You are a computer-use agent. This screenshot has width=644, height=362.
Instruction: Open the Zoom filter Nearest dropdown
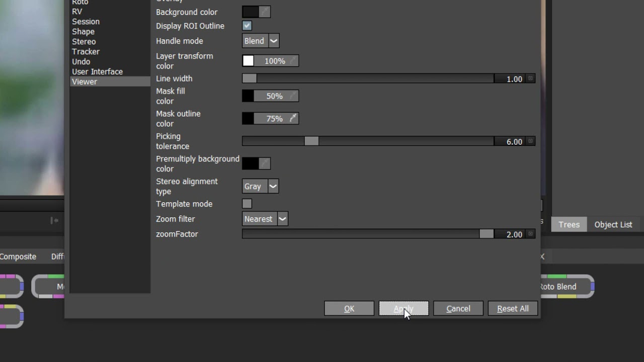coord(265,219)
